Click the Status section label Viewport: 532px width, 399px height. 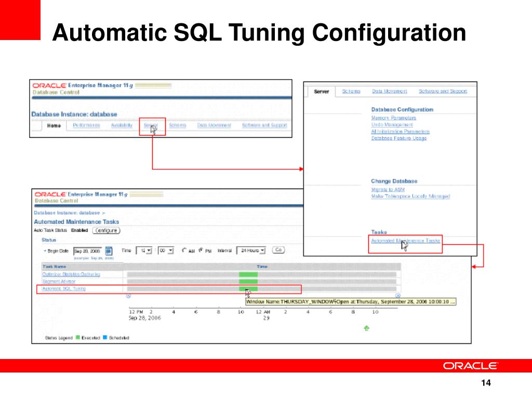point(49,240)
